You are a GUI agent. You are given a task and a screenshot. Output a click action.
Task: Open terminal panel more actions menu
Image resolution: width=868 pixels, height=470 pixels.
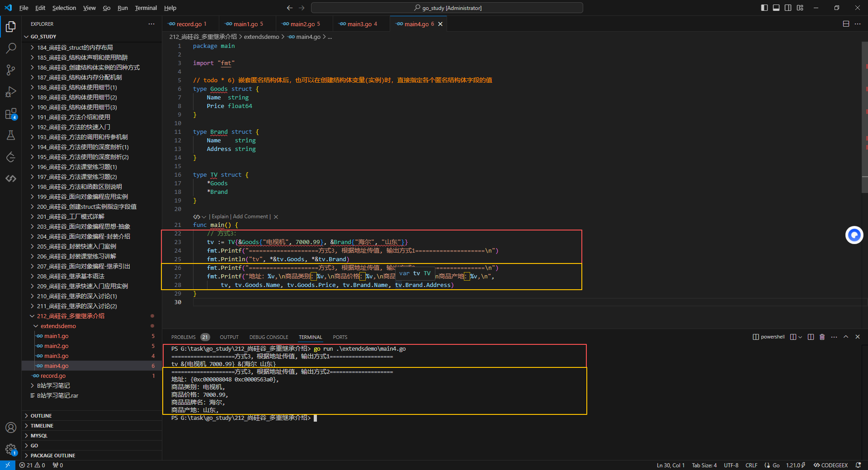834,337
